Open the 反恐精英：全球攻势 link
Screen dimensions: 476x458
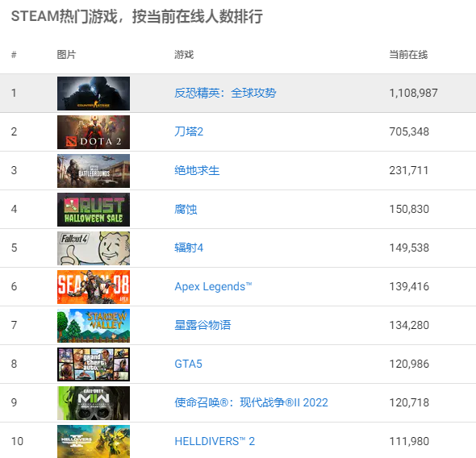(225, 93)
